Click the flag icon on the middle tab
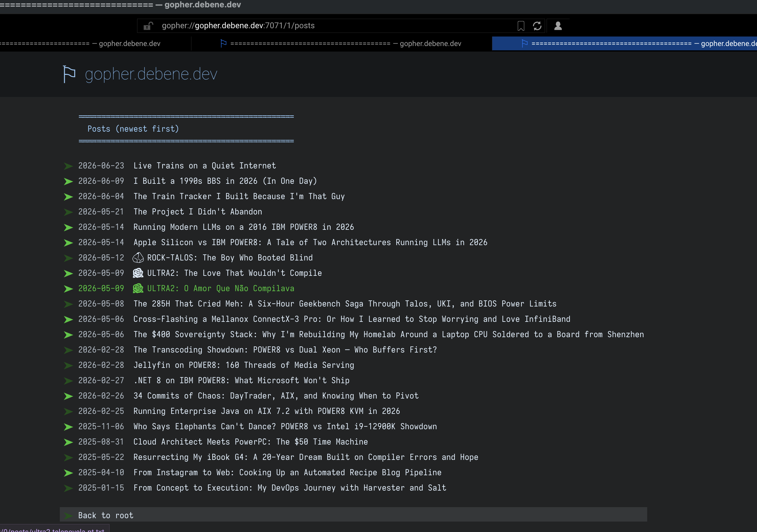 (223, 44)
